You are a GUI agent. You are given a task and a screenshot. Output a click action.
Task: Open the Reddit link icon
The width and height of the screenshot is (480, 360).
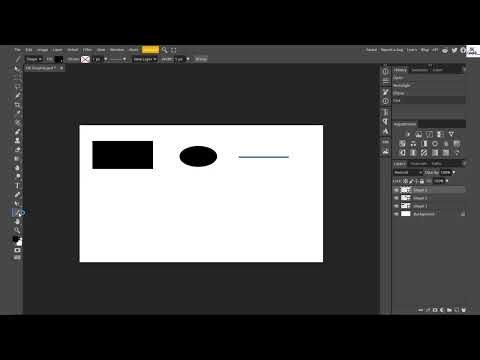(x=445, y=51)
